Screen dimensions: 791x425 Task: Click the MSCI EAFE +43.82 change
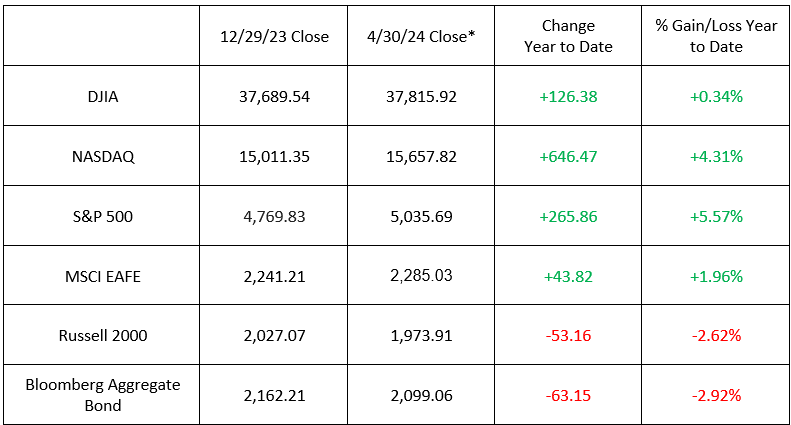click(x=568, y=276)
